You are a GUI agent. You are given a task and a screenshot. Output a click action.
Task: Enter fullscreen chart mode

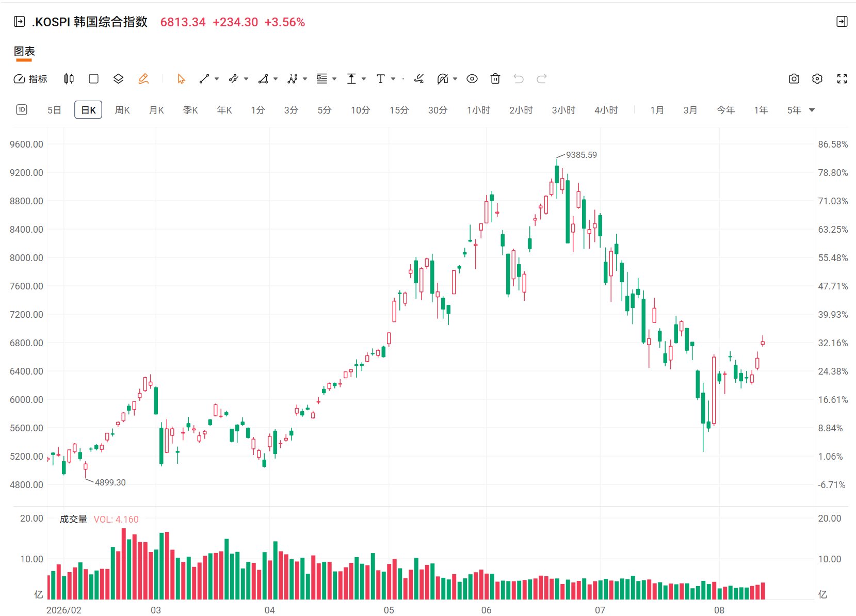[x=842, y=79]
